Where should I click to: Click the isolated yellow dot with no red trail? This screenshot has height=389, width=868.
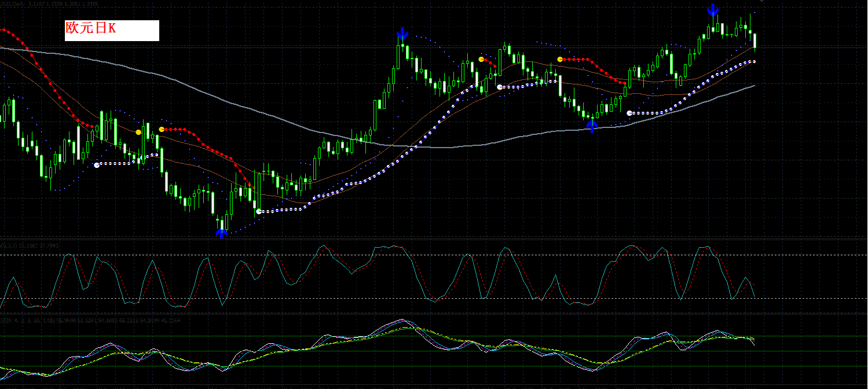click(x=138, y=133)
